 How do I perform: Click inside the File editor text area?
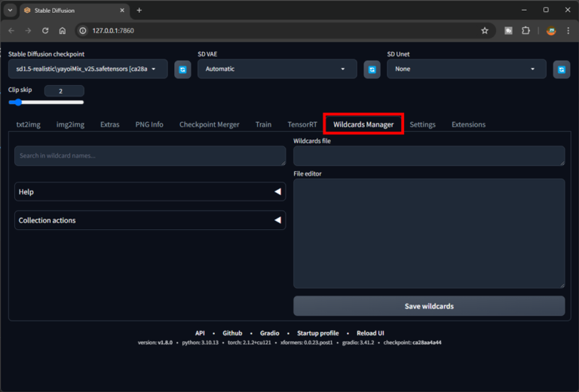pos(429,233)
